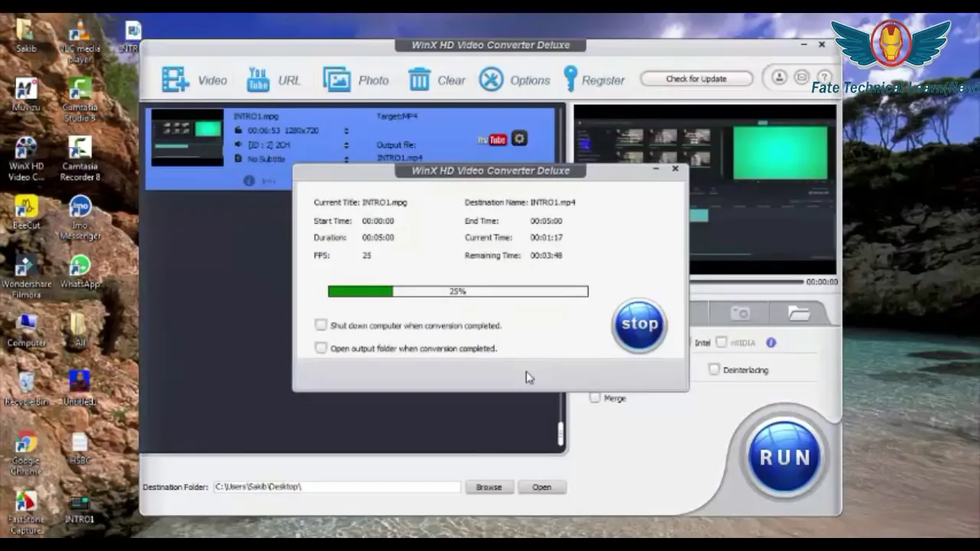The height and width of the screenshot is (551, 980).
Task: Open the folder tab in main window
Action: [x=799, y=313]
